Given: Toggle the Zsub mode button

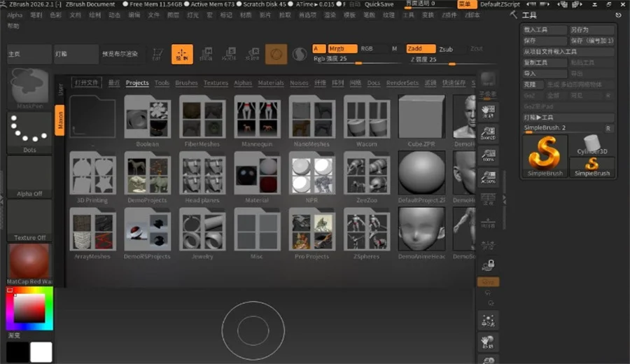Looking at the screenshot, I should click(446, 49).
